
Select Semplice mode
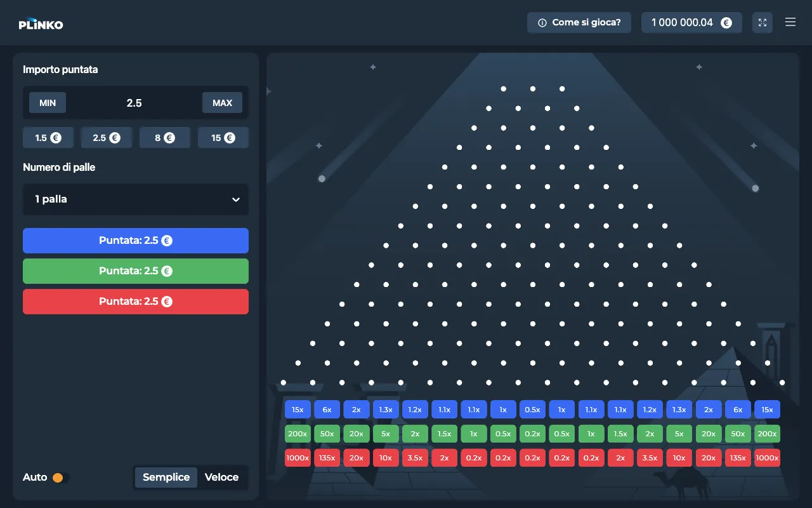166,478
